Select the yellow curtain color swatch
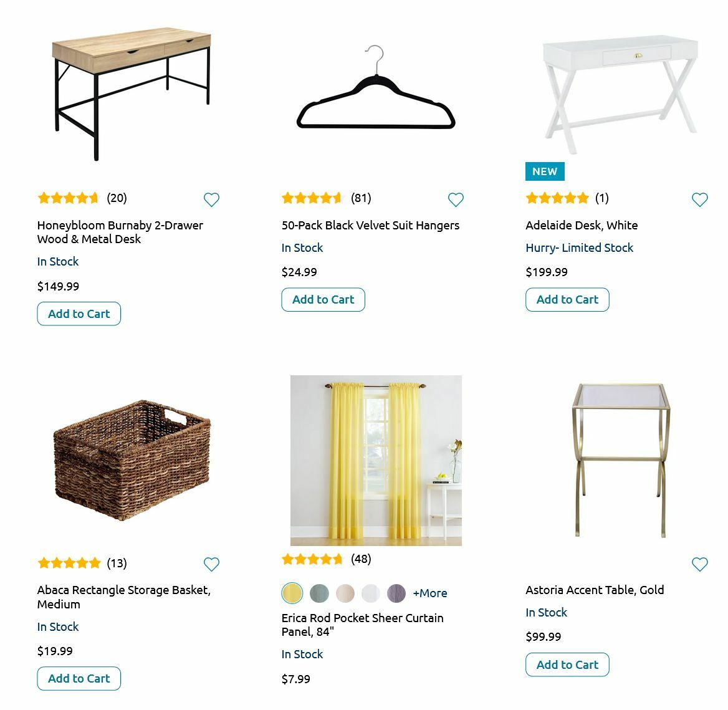728x710 pixels. pos(292,593)
